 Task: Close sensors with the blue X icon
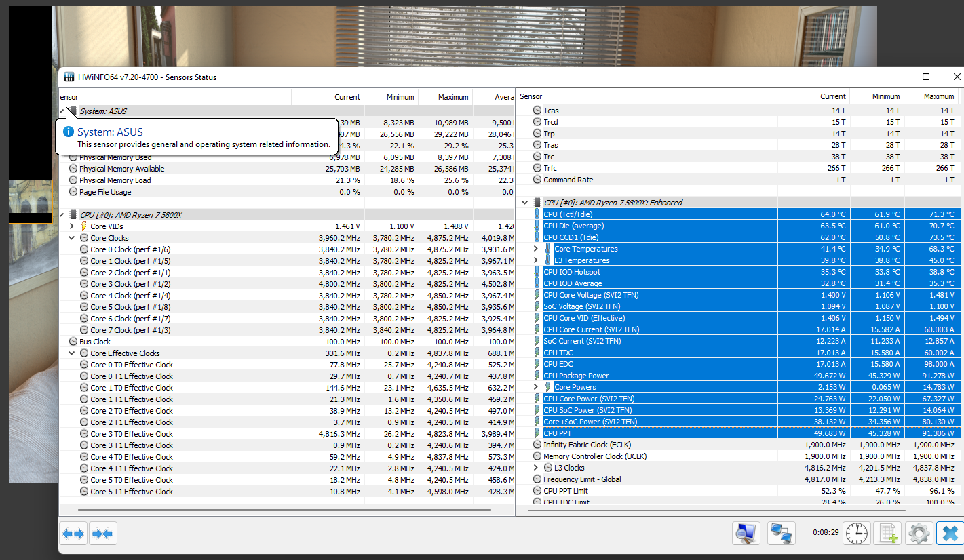[x=950, y=534]
